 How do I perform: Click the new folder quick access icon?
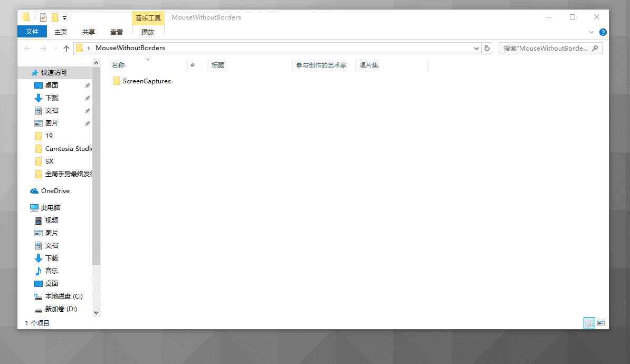[x=55, y=17]
